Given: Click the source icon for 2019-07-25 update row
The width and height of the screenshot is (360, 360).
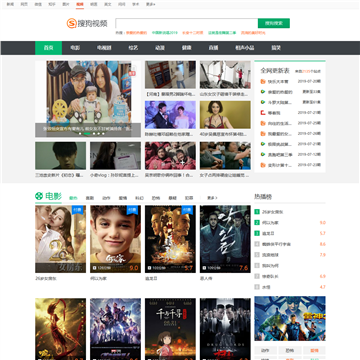Looking at the screenshot, I should (x=263, y=123).
